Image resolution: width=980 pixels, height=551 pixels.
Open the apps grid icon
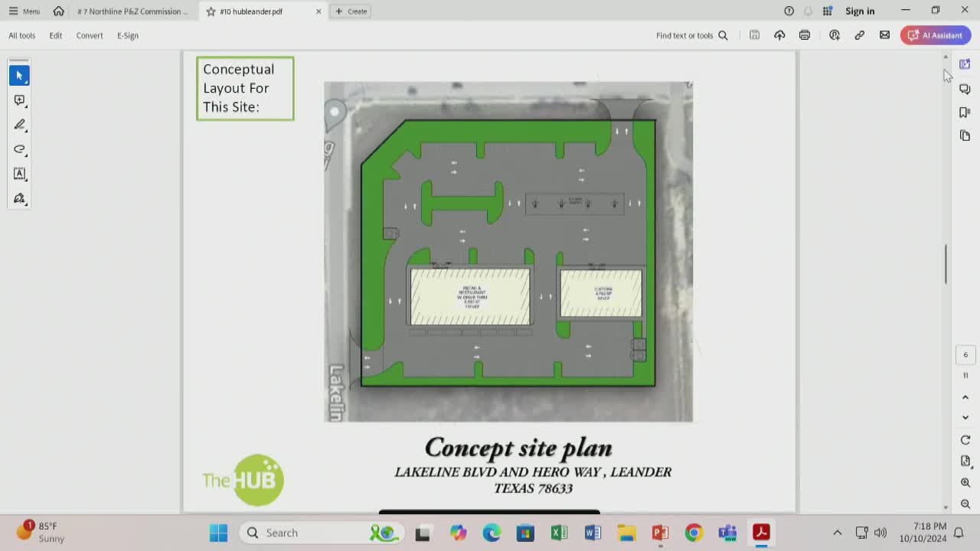click(x=828, y=11)
